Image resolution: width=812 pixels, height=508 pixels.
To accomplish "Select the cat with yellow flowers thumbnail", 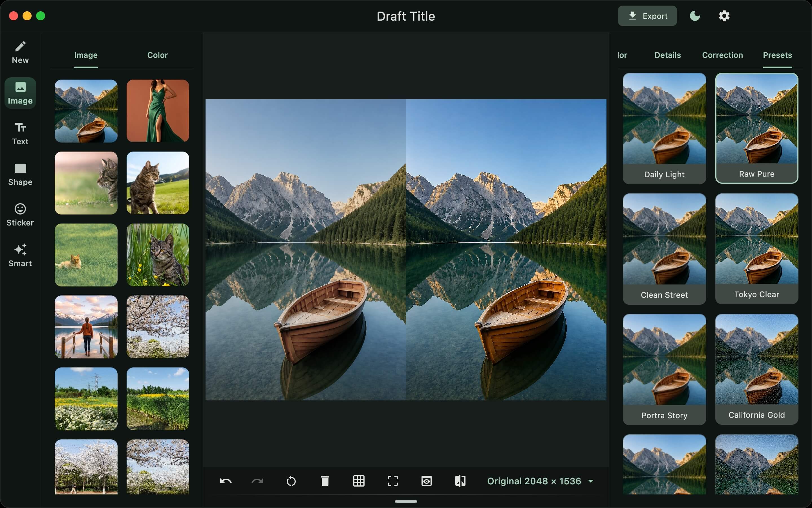I will (x=158, y=255).
